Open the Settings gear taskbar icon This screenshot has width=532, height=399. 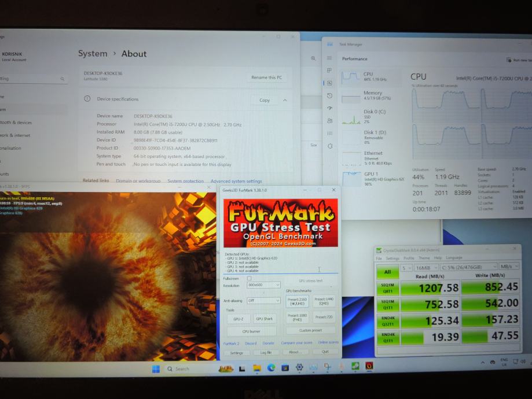[x=299, y=367]
